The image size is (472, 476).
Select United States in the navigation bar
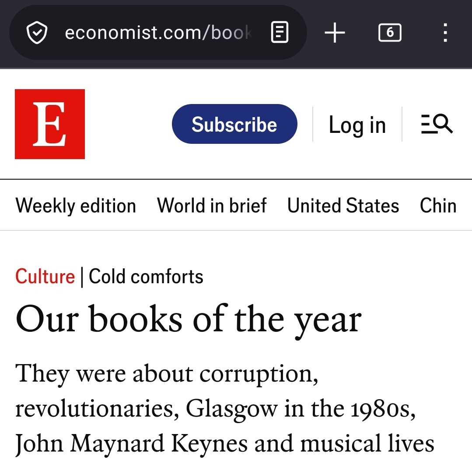(343, 205)
